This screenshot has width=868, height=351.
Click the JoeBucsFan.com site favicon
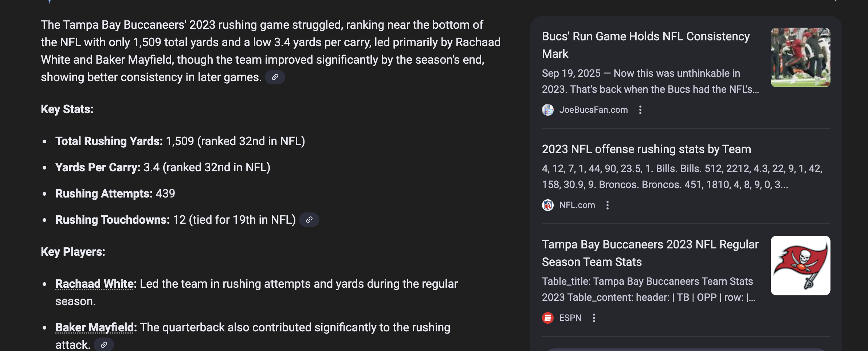coord(548,110)
